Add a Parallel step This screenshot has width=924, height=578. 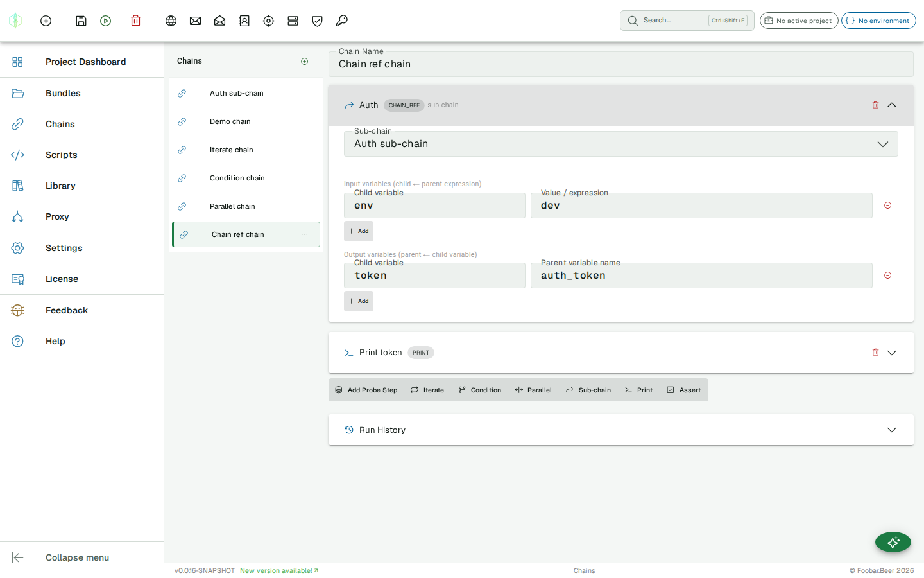click(533, 390)
